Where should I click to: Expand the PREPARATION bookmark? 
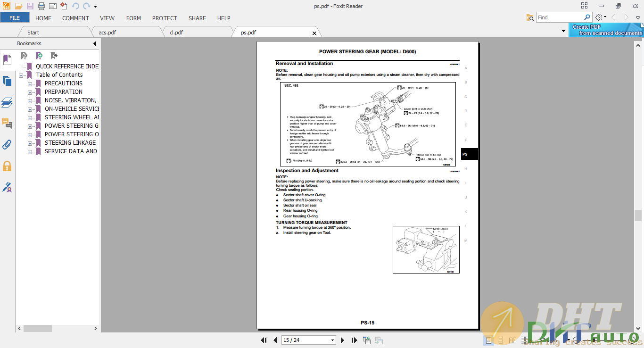pos(30,92)
